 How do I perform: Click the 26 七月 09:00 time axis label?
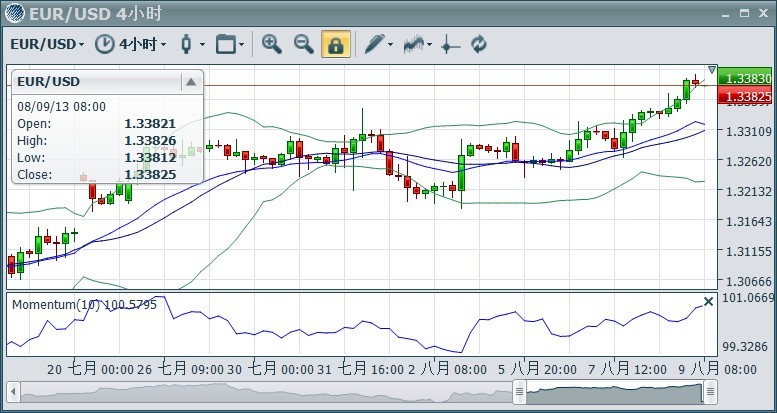coord(181,369)
